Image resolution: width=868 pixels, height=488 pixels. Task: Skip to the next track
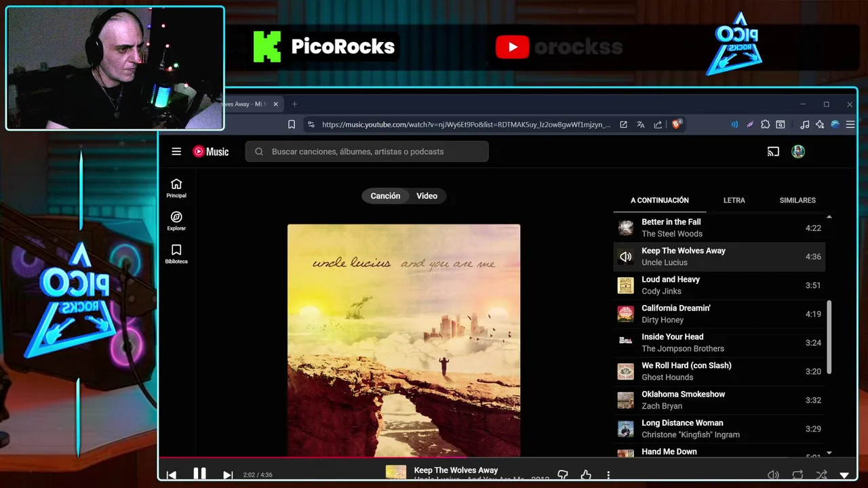point(228,475)
